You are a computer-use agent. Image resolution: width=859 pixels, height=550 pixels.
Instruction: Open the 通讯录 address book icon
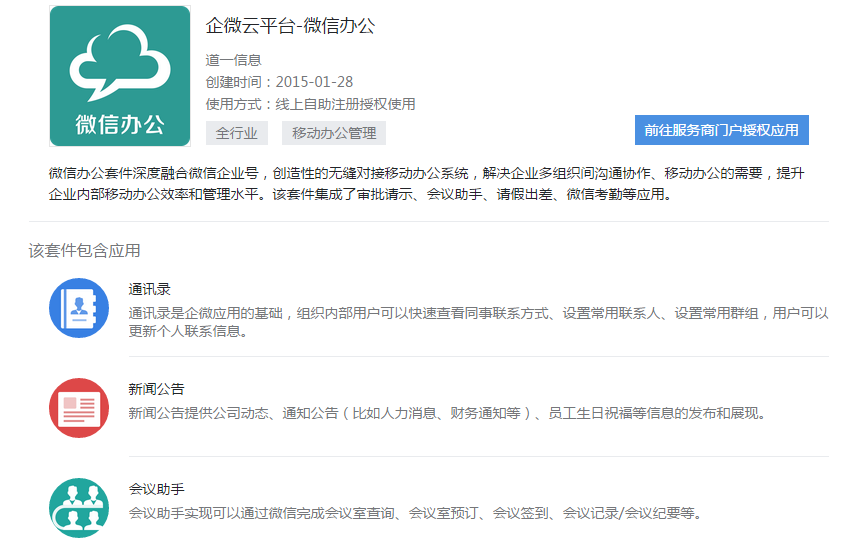click(79, 308)
